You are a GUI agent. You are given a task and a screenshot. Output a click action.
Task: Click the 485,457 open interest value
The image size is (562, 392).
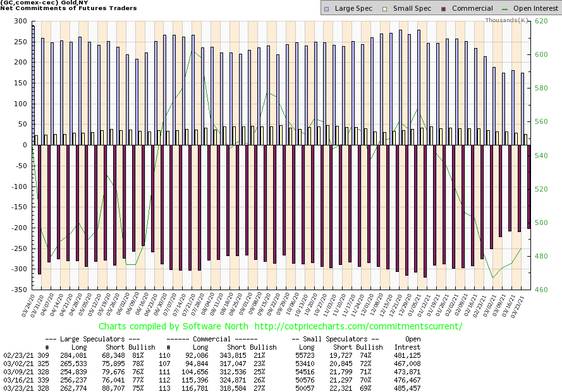pyautogui.click(x=407, y=387)
